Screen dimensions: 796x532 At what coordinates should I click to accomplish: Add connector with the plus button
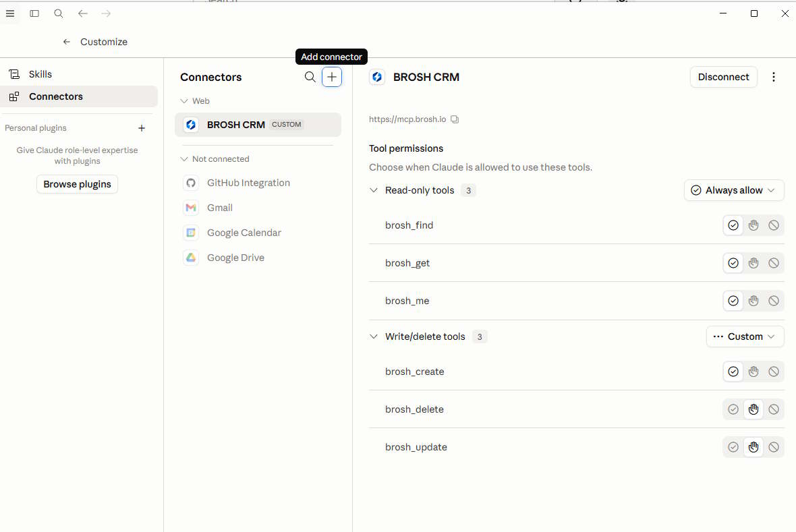pyautogui.click(x=331, y=77)
